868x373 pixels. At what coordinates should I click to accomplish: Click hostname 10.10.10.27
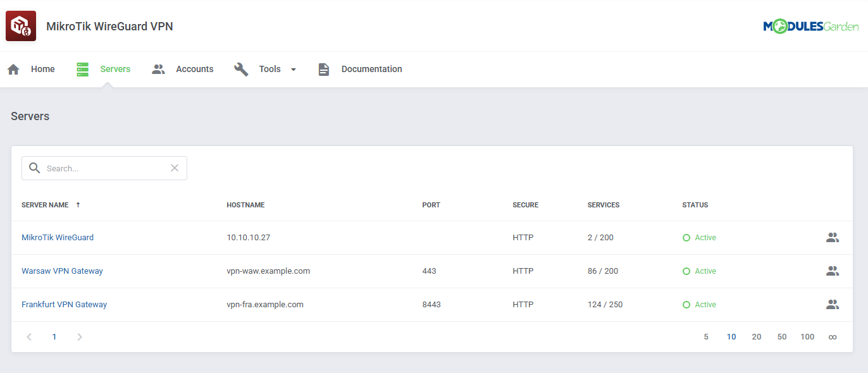tap(249, 238)
